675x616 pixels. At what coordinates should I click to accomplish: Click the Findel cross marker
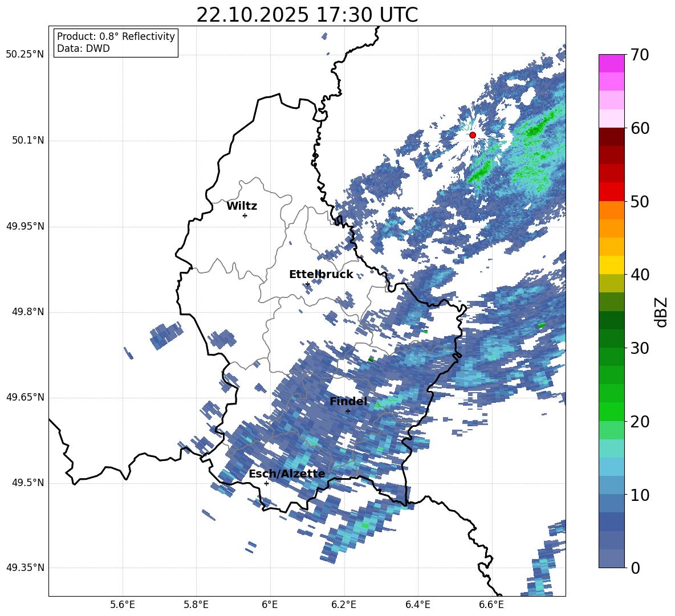pos(348,411)
